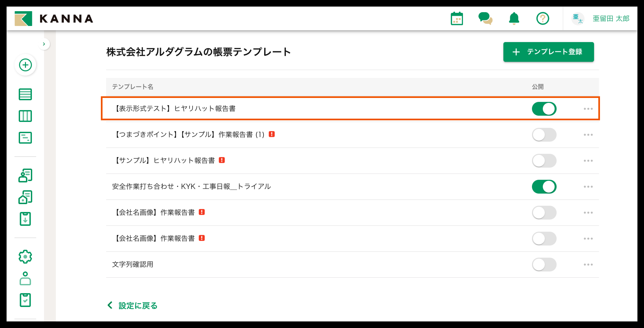Viewport: 644px width, 328px height.
Task: Open the calendar icon in header
Action: [x=457, y=19]
